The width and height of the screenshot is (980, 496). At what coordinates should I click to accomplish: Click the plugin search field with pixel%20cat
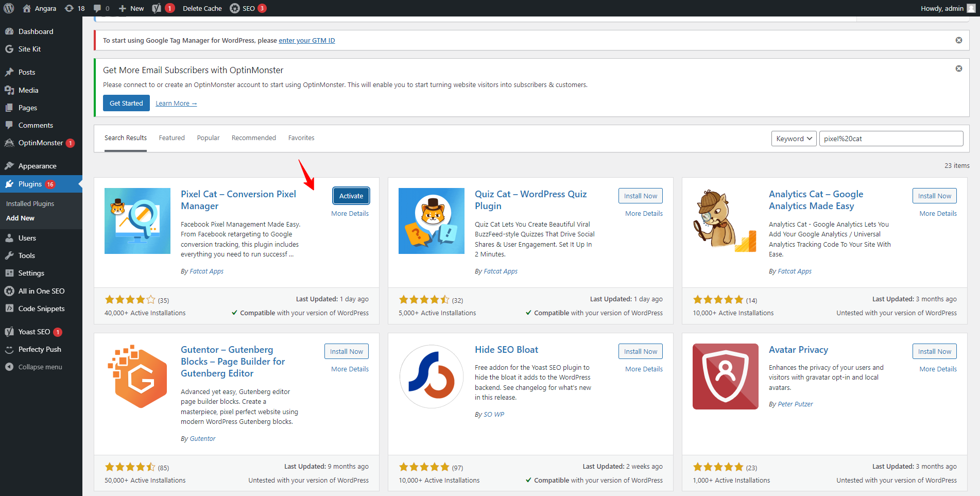click(891, 139)
